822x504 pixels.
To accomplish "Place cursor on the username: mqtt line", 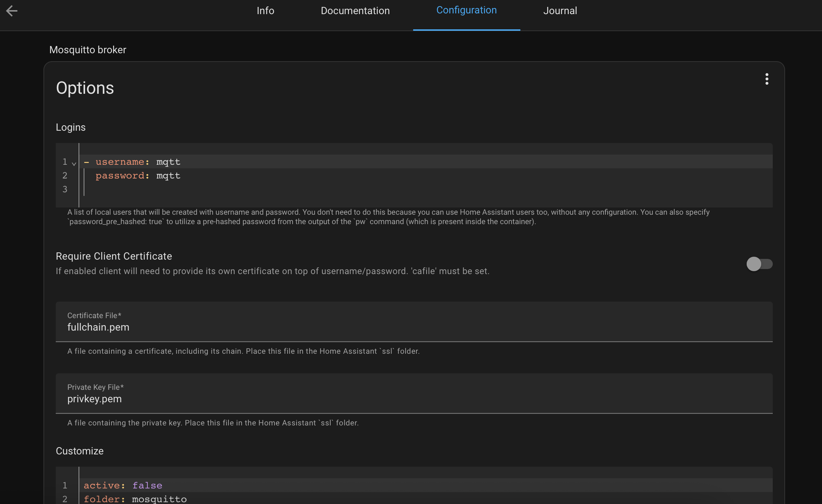I will [426, 161].
